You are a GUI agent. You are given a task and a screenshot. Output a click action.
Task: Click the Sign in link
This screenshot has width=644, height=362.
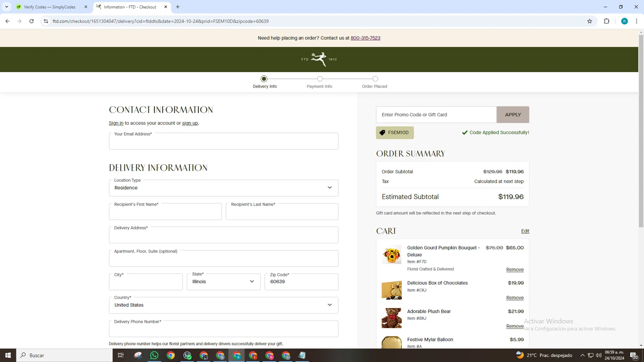point(116,123)
